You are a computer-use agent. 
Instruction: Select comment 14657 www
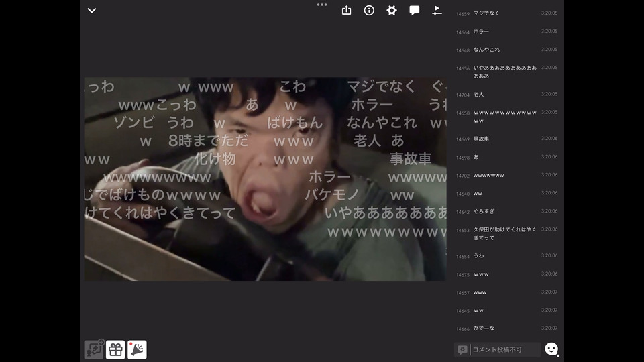pyautogui.click(x=507, y=292)
